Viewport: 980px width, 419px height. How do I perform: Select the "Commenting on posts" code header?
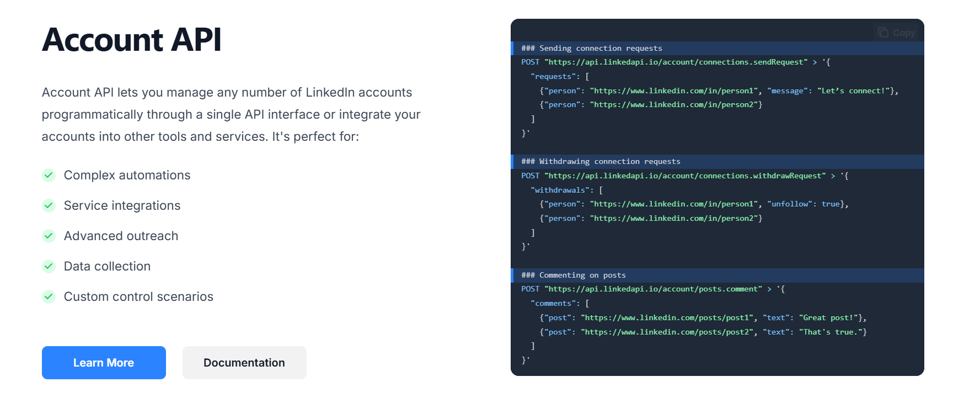click(574, 275)
